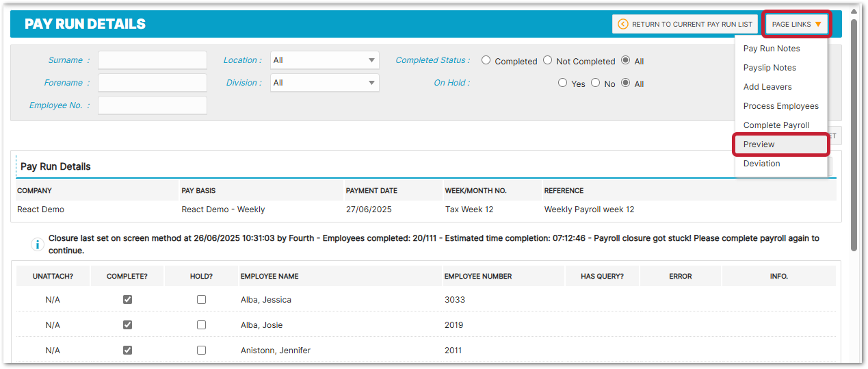
Task: Choose Yes for On Hold filter
Action: coord(562,83)
